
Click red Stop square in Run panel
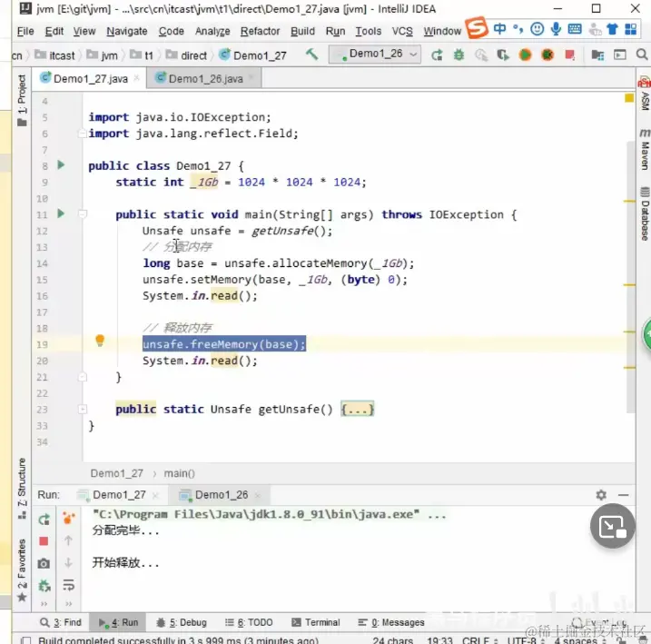[x=44, y=541]
